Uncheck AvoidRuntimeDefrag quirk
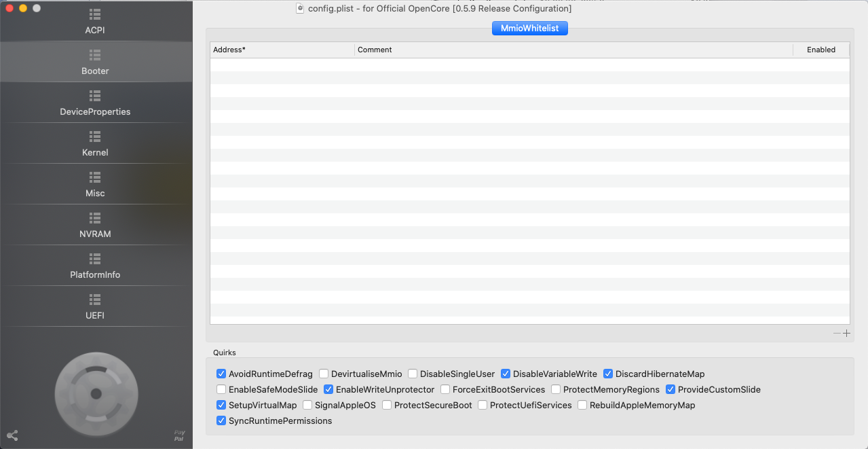Screen dimensions: 868x449 click(x=221, y=374)
